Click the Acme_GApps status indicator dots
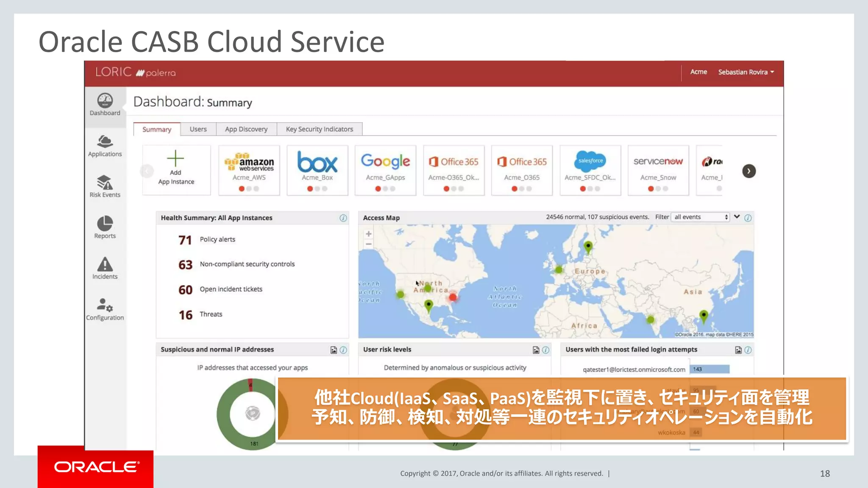The height and width of the screenshot is (488, 868). [386, 189]
